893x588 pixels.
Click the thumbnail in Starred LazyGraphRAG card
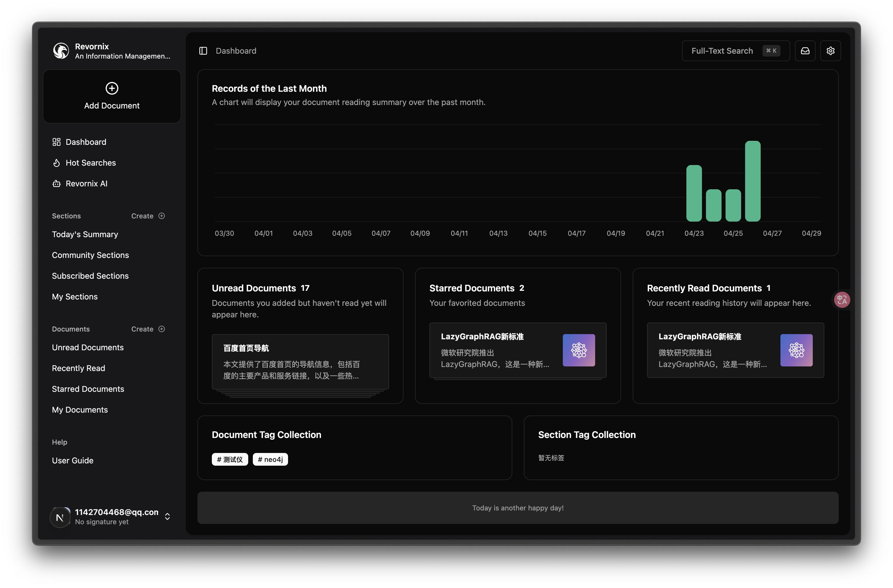point(579,350)
